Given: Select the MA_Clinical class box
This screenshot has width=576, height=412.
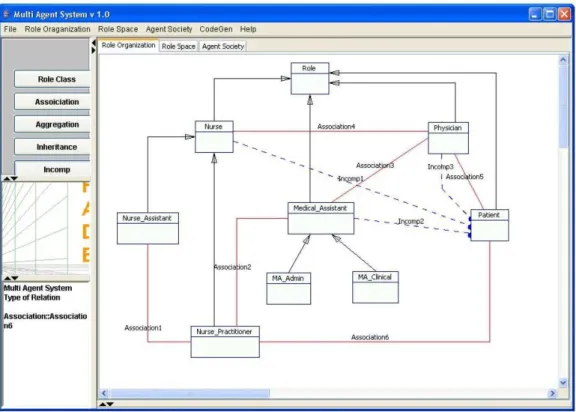Looking at the screenshot, I should tap(375, 287).
